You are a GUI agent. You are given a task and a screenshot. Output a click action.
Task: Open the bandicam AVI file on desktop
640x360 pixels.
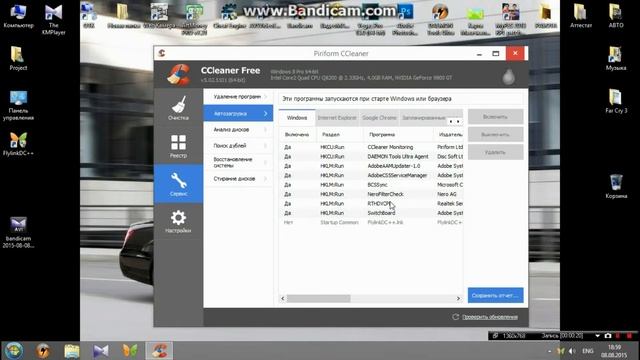coord(18,232)
